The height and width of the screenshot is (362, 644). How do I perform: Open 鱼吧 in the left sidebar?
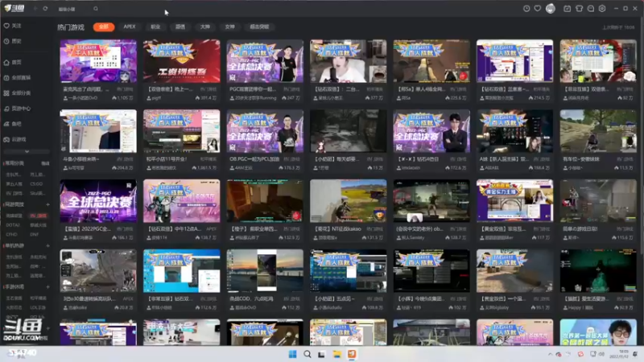click(x=13, y=124)
